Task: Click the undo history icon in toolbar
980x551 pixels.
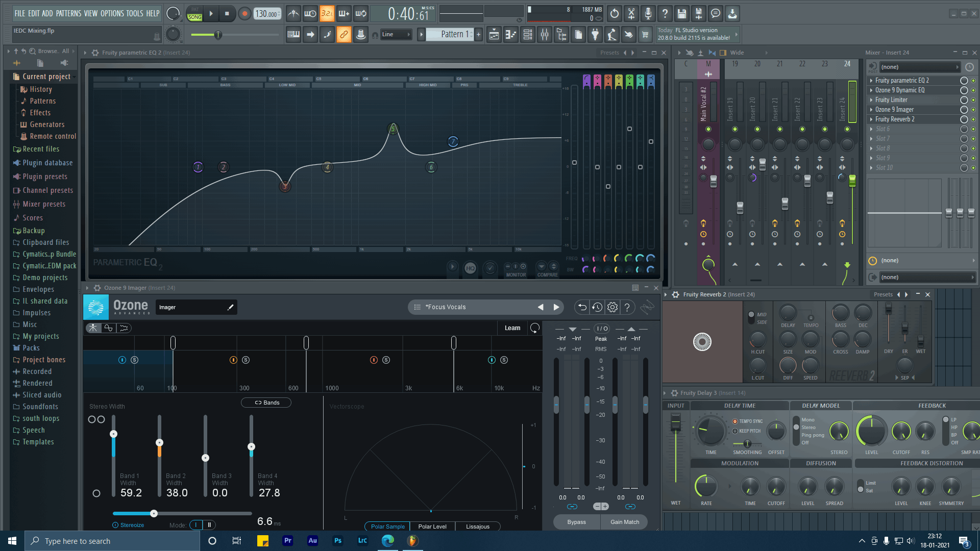Action: [x=614, y=14]
